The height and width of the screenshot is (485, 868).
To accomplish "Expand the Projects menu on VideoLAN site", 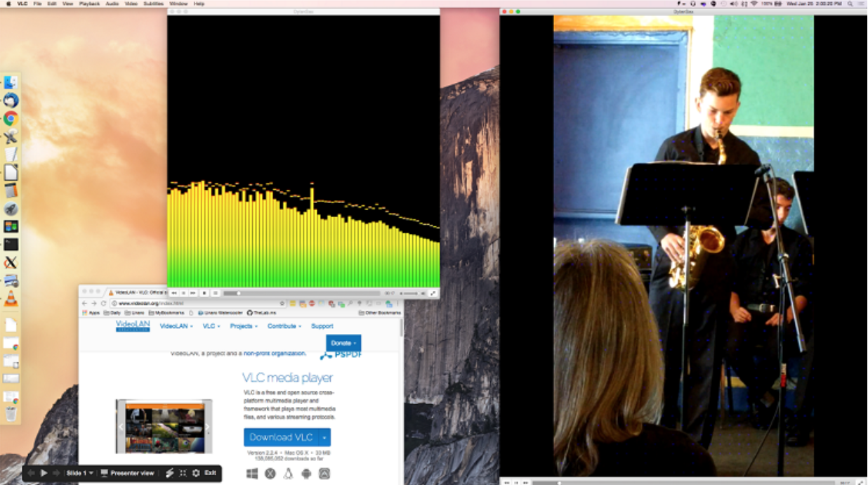I will click(x=244, y=326).
